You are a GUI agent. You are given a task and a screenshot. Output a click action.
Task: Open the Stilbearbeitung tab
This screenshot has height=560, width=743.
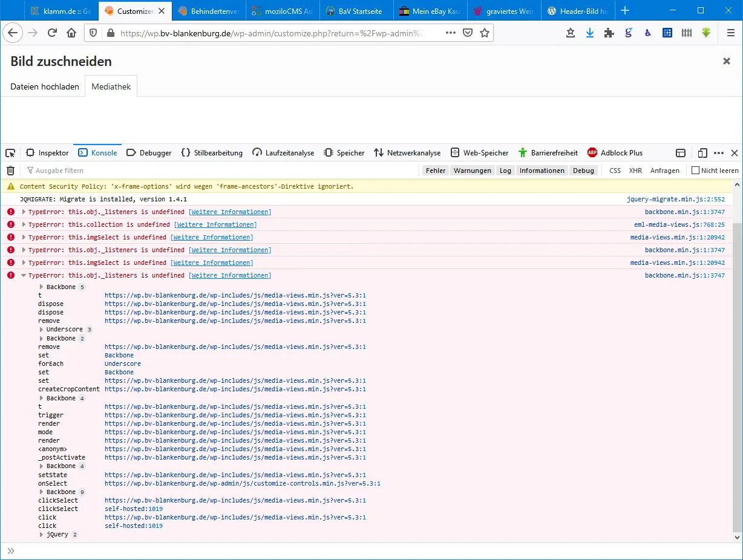(x=212, y=153)
